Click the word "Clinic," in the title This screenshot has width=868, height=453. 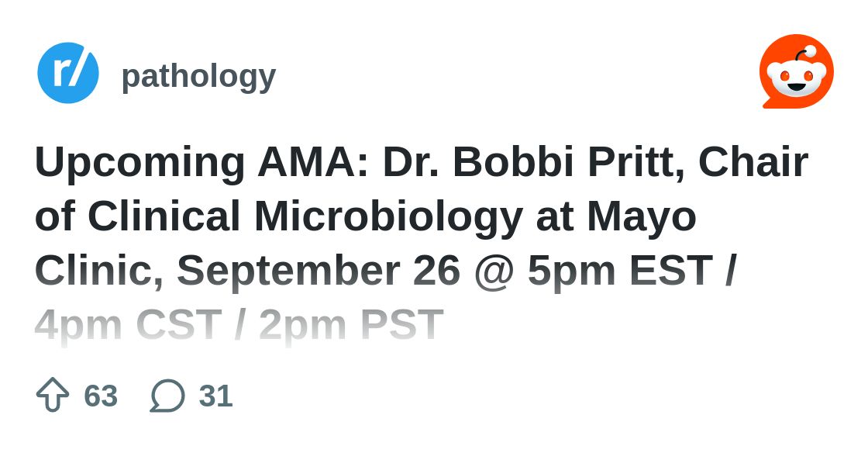tap(98, 270)
